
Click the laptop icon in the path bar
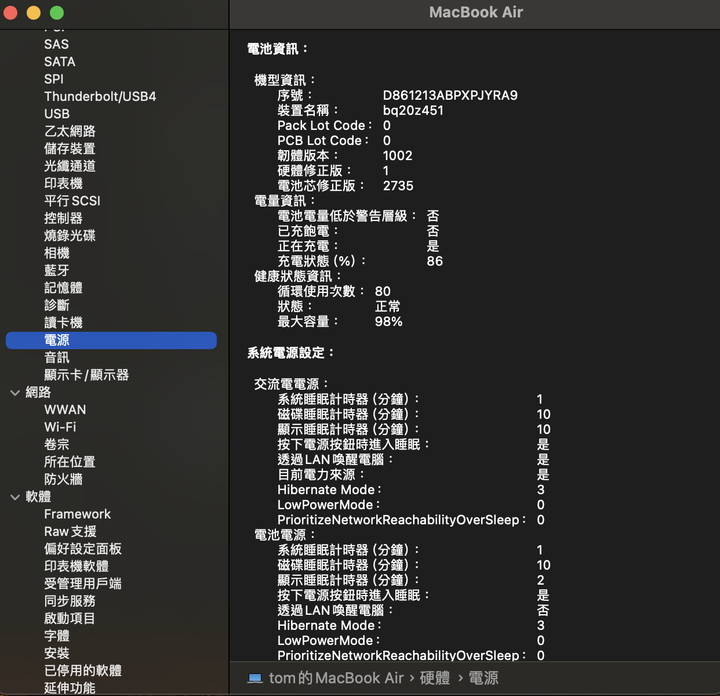point(255,678)
